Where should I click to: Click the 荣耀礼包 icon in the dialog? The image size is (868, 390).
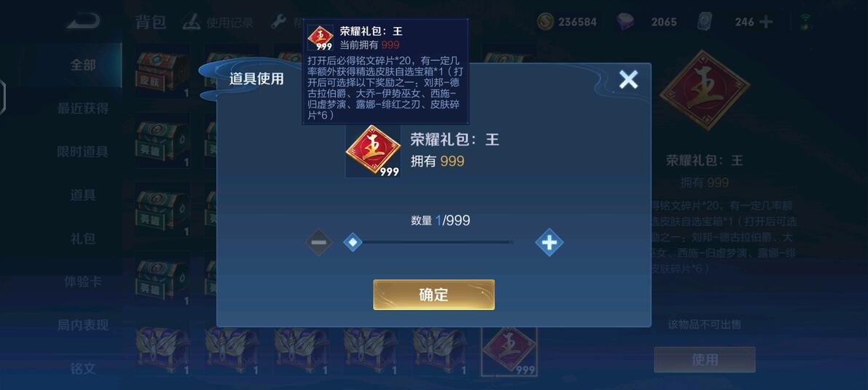(x=373, y=151)
